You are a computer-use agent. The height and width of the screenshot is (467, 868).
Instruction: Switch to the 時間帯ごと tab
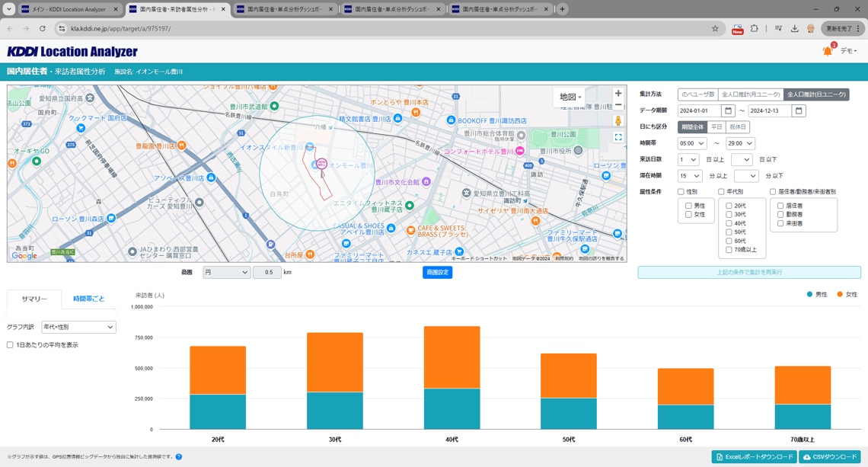pyautogui.click(x=88, y=299)
